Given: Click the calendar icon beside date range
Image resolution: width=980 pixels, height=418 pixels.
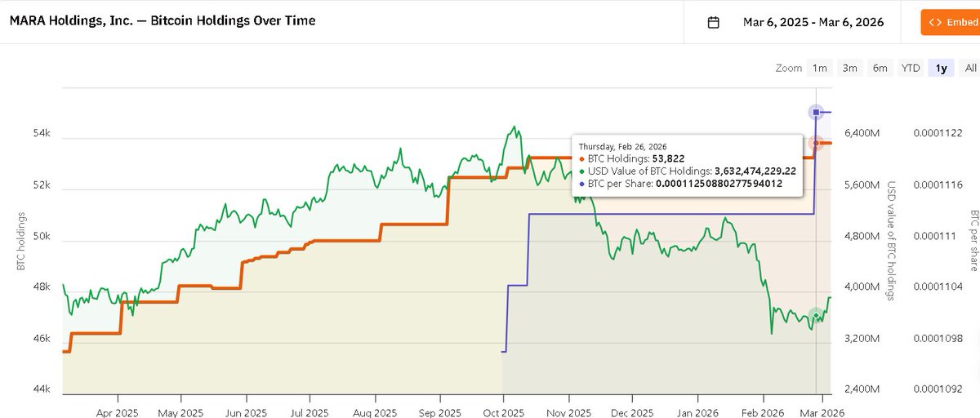Looking at the screenshot, I should (x=713, y=22).
